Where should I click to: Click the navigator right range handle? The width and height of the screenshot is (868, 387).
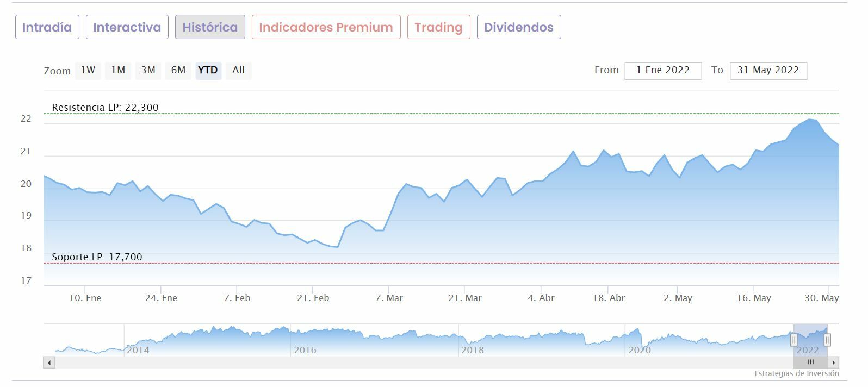click(827, 340)
